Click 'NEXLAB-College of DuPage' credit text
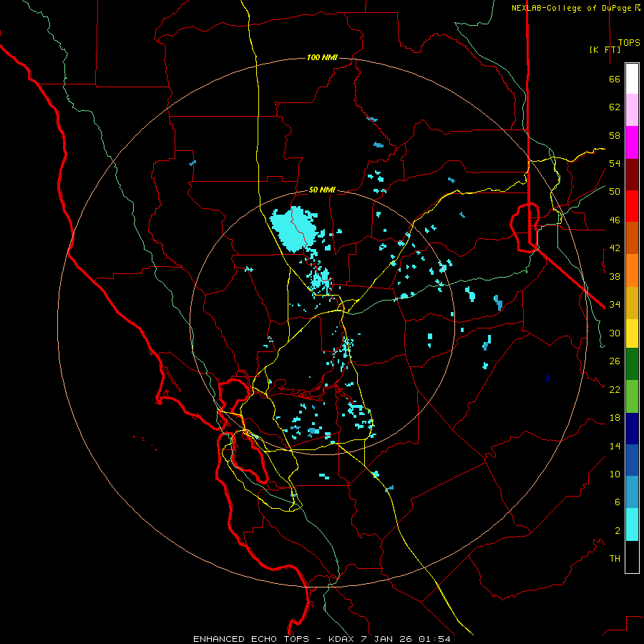This screenshot has height=644, width=644. (572, 8)
